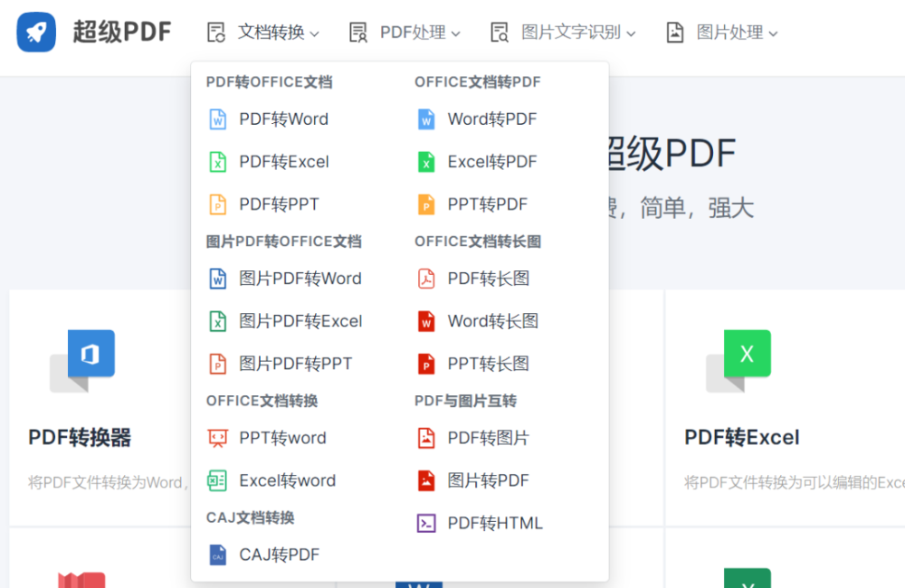Screen dimensions: 905x588
Task: Click the Word转PDF blue icon
Action: 426,119
